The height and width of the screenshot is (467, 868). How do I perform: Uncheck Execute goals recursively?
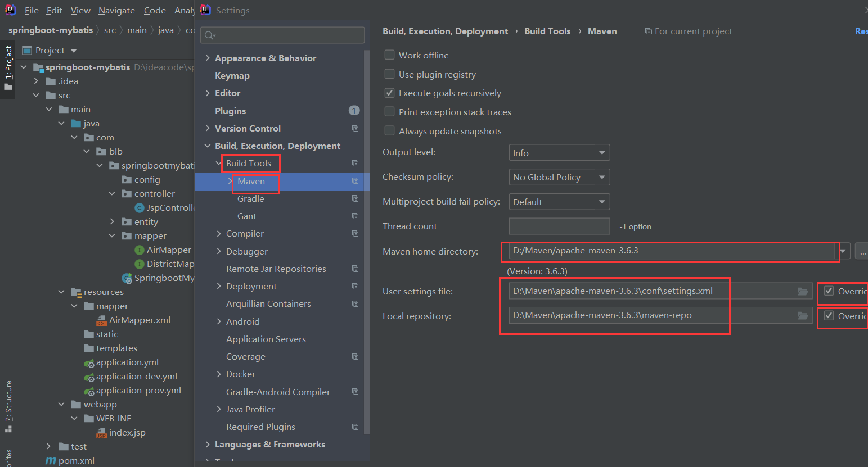389,93
